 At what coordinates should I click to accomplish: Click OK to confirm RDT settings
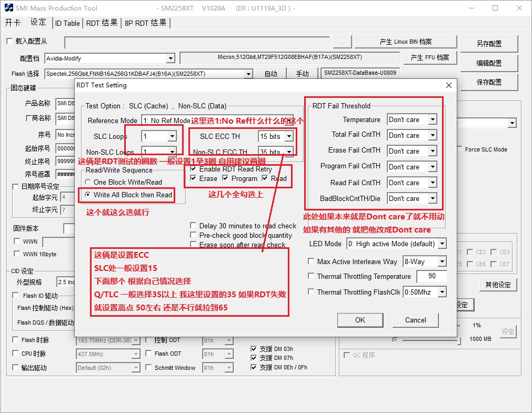[x=360, y=320]
